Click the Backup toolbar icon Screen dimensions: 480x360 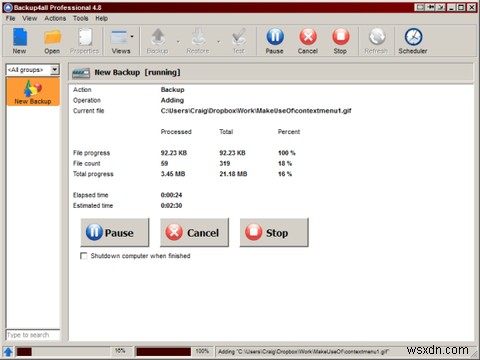(157, 41)
